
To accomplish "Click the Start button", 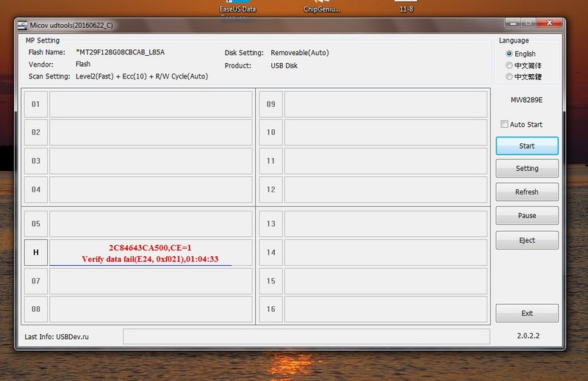I will pos(527,146).
